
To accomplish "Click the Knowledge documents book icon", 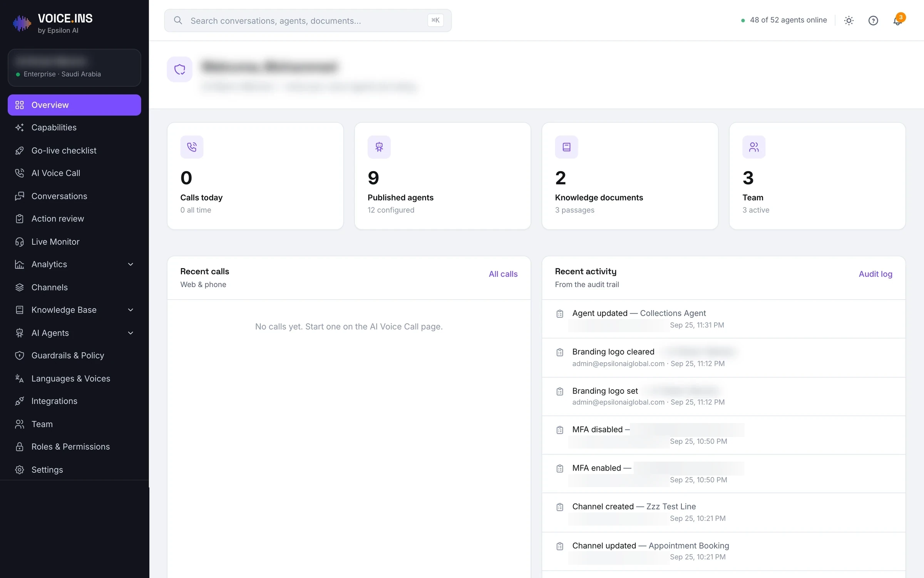I will pos(566,147).
